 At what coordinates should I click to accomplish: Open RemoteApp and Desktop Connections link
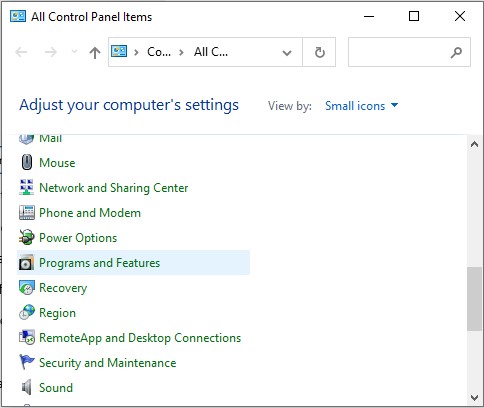(140, 338)
